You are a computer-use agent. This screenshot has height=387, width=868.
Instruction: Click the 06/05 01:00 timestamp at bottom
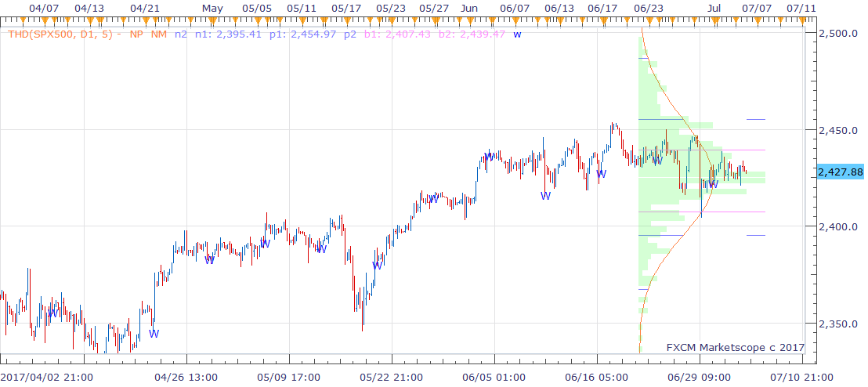pos(494,377)
